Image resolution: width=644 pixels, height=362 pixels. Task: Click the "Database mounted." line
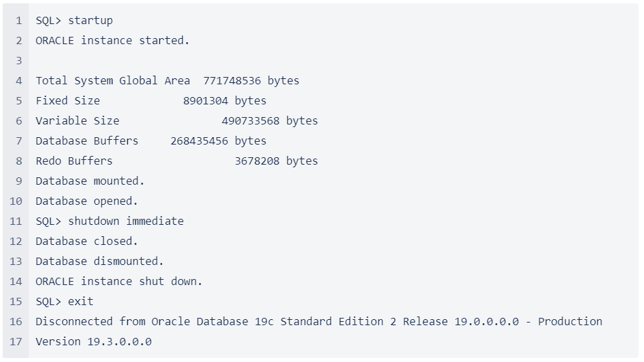[90, 181]
